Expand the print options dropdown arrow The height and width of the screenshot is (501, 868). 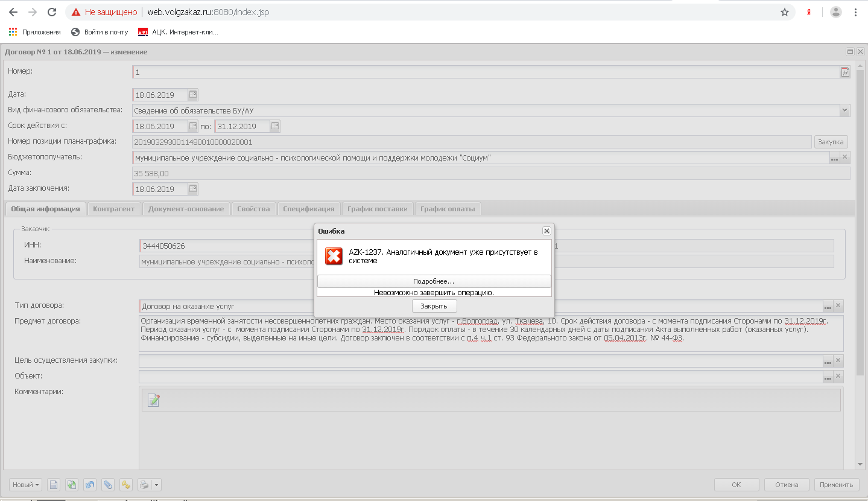tap(156, 485)
